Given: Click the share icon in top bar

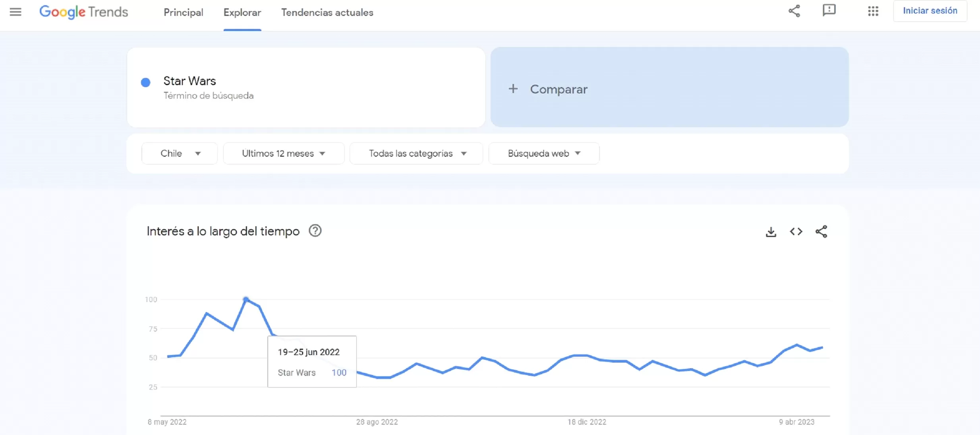Looking at the screenshot, I should click(794, 11).
